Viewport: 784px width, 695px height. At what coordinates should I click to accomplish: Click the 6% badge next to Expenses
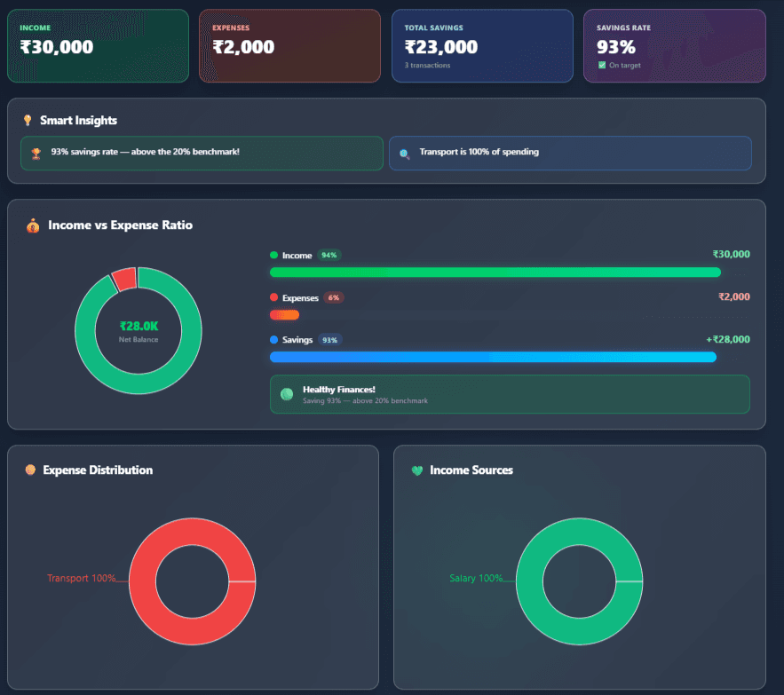coord(334,297)
